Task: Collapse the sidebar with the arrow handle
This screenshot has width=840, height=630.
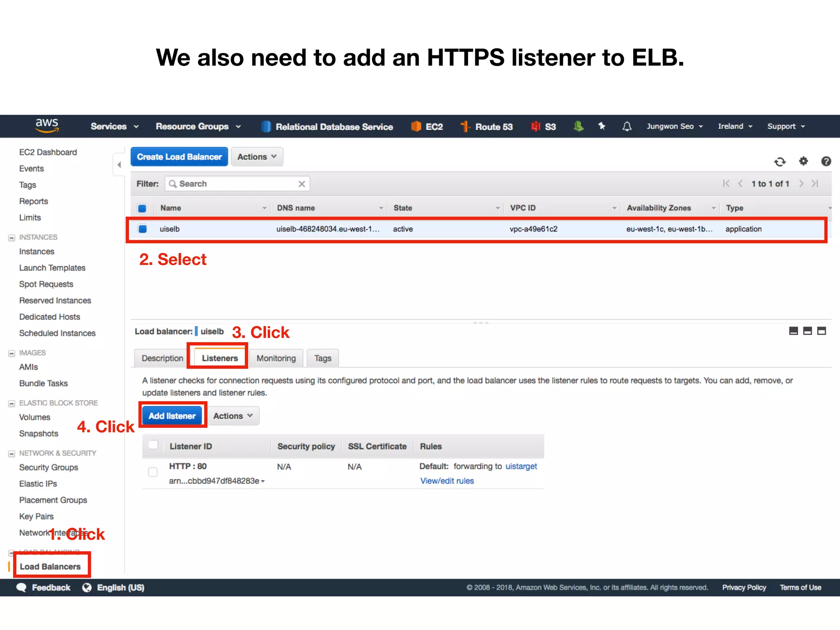Action: (x=119, y=165)
